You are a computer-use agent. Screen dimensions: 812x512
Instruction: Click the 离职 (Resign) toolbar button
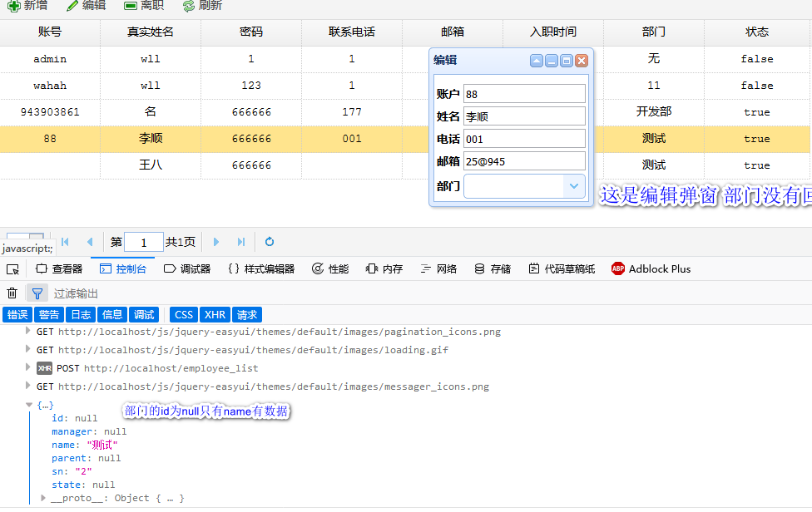[x=143, y=6]
